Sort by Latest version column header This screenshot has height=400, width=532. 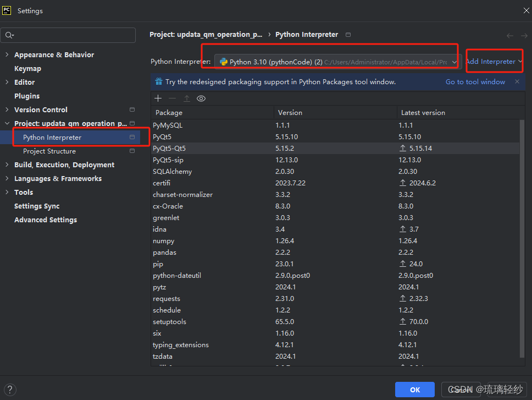tap(461, 112)
